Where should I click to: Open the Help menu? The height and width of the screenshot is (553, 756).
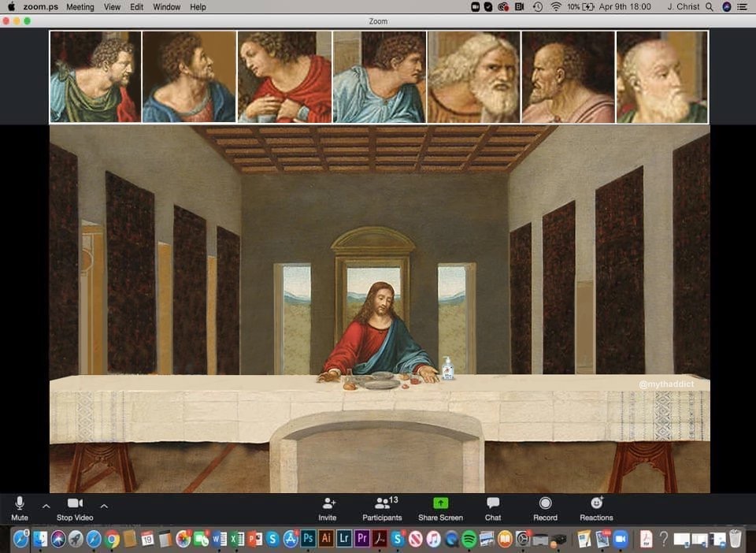(198, 7)
